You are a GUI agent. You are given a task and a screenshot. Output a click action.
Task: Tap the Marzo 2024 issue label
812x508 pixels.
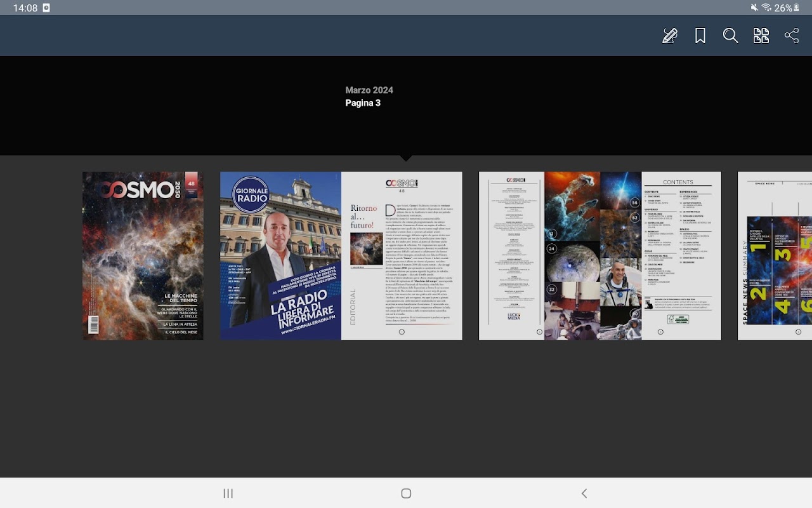click(369, 90)
